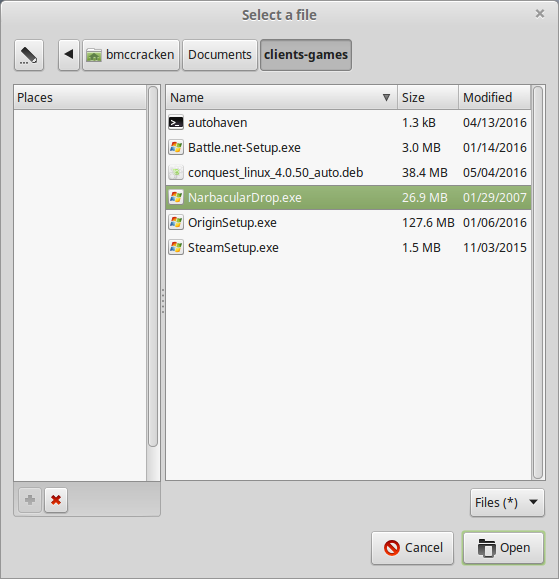Click the Battle.net-Setup.exe file icon
This screenshot has width=559, height=579.
[176, 148]
